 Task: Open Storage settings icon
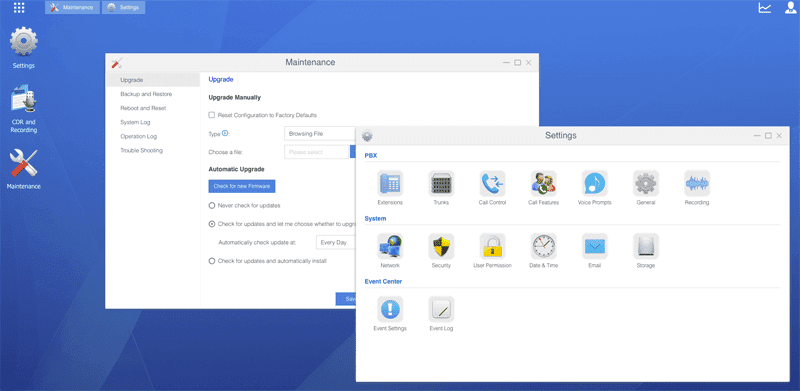646,247
